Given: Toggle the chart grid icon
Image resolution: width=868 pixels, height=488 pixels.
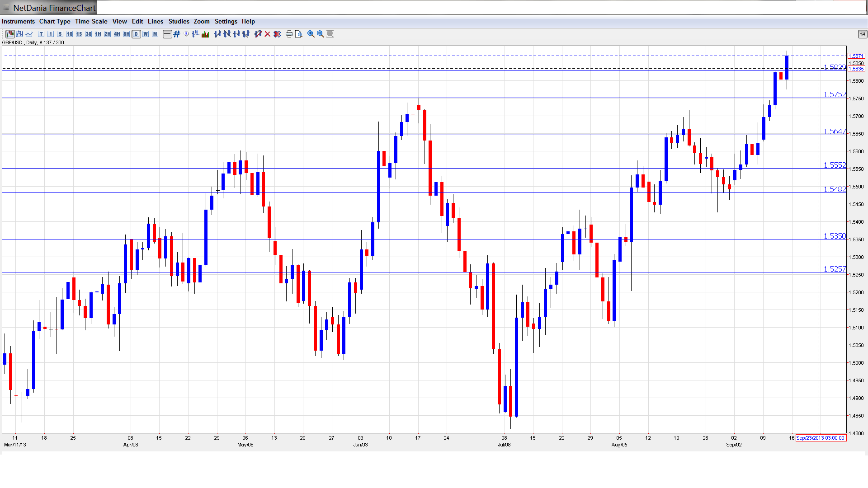Looking at the screenshot, I should click(177, 34).
